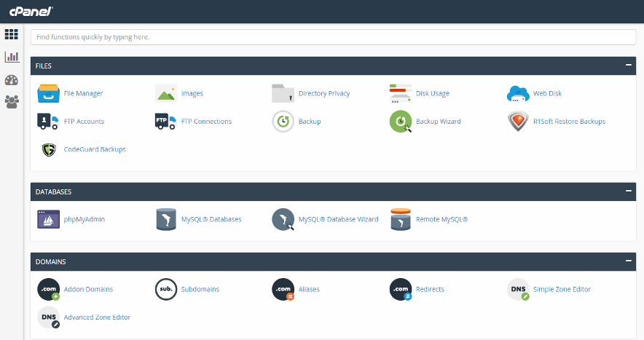This screenshot has width=644, height=340.
Task: Click the cPanel logo
Action: click(31, 12)
